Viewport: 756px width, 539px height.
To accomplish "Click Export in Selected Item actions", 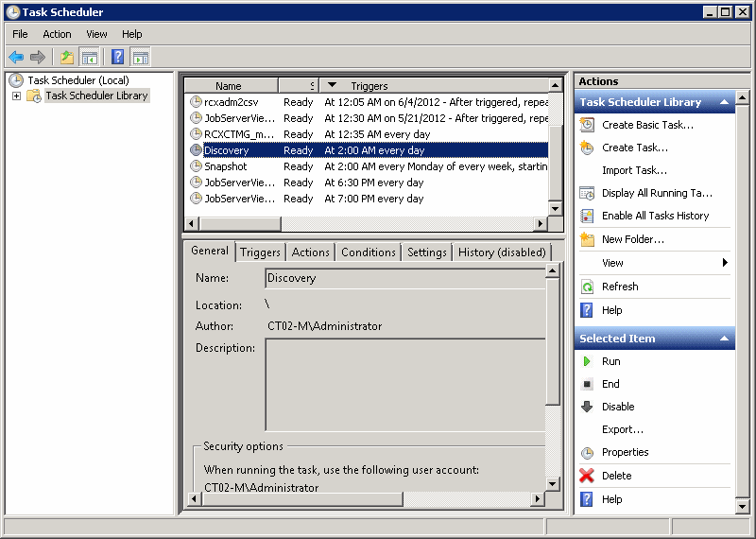I will (622, 429).
